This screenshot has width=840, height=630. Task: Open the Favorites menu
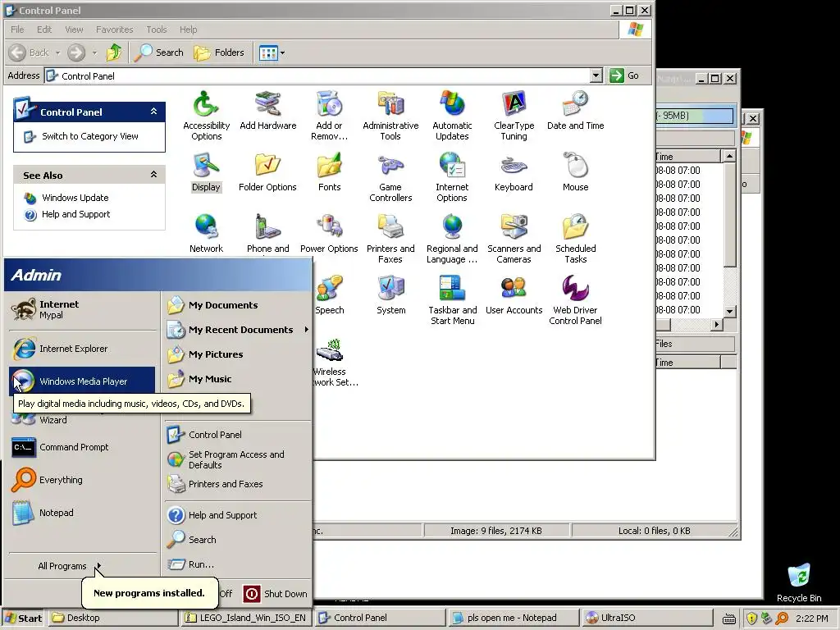coord(114,30)
